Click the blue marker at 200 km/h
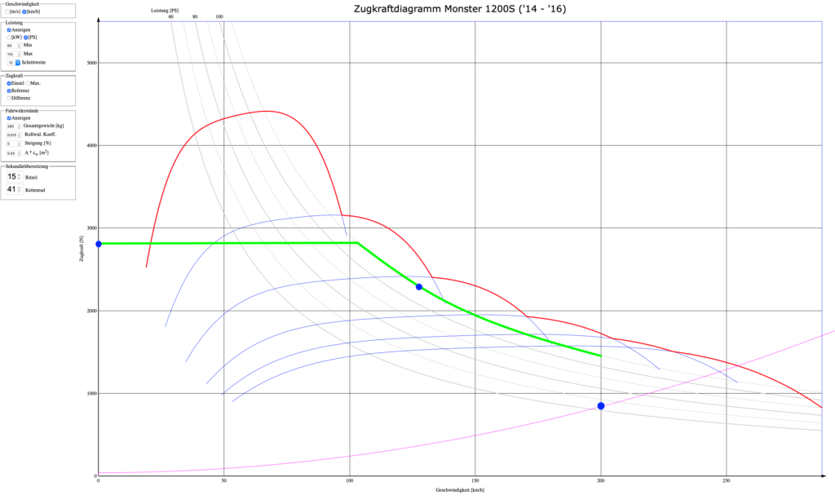Viewport: 835px width, 504px height. pos(601,405)
